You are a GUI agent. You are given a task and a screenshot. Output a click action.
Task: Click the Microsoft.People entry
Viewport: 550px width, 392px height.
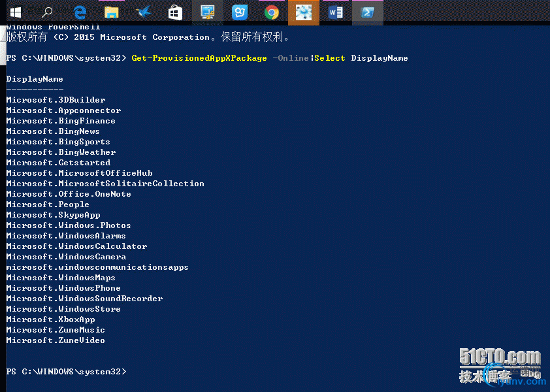tap(48, 205)
